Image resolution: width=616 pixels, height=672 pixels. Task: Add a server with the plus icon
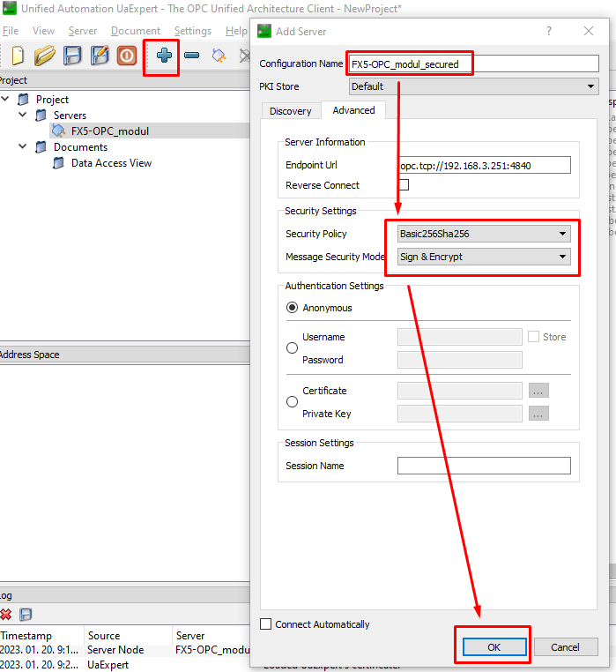point(164,56)
